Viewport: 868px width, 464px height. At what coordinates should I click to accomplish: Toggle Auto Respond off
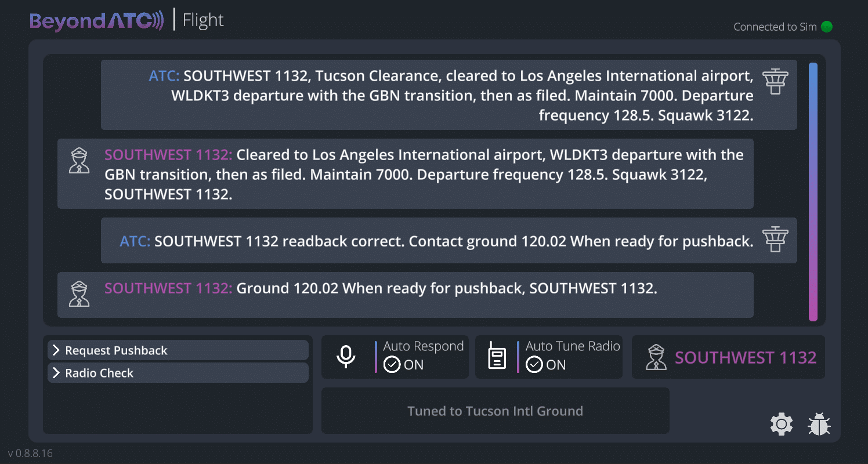pyautogui.click(x=392, y=365)
